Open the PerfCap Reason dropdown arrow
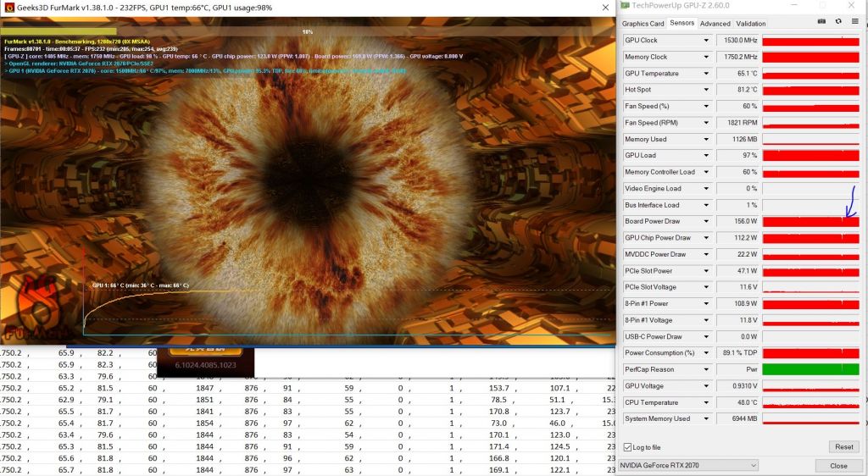868x476 pixels. point(706,369)
